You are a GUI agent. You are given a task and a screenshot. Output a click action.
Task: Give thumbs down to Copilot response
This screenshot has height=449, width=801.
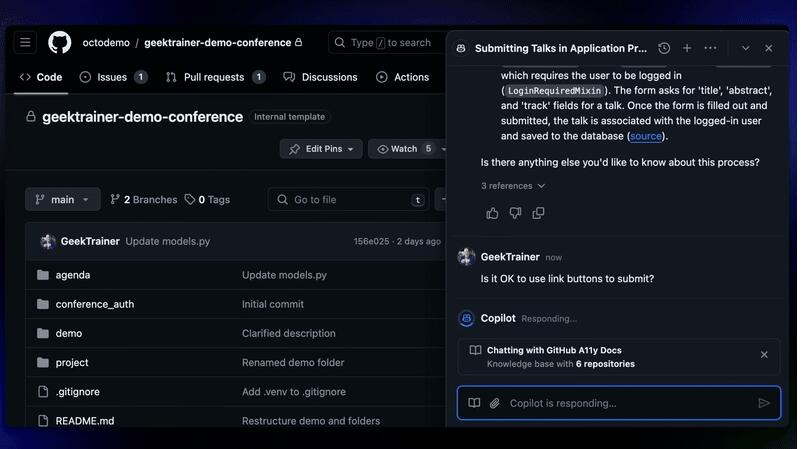[x=515, y=213]
